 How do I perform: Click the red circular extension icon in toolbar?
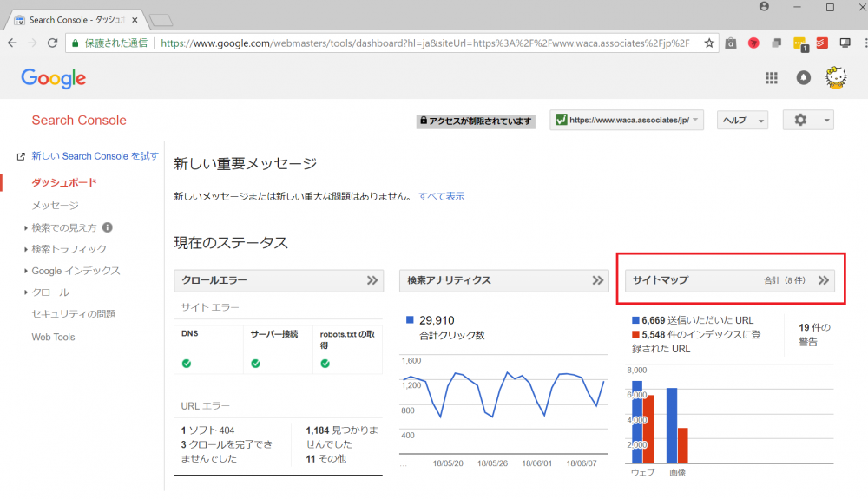tap(753, 43)
